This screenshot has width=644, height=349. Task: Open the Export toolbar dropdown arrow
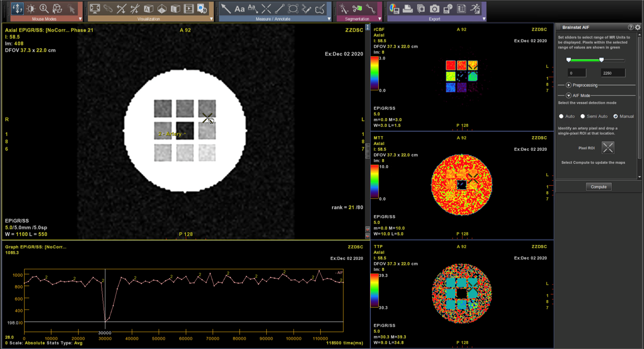tap(483, 19)
